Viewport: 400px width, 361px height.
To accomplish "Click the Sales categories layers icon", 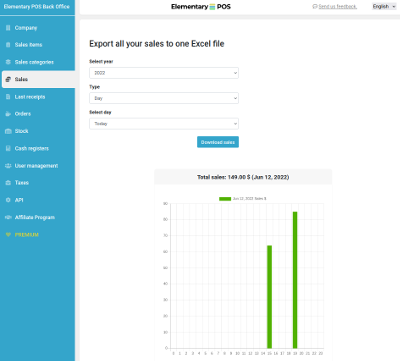I will (8, 62).
